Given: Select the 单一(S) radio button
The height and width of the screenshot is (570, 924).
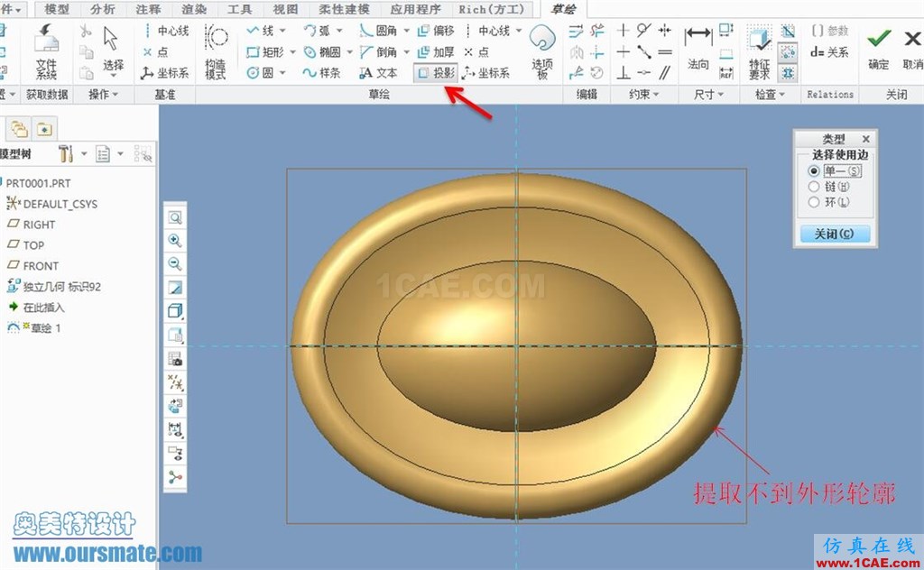Looking at the screenshot, I should click(815, 170).
